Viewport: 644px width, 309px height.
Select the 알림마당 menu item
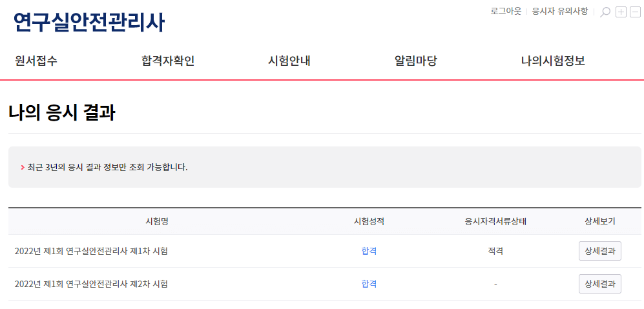click(x=415, y=61)
